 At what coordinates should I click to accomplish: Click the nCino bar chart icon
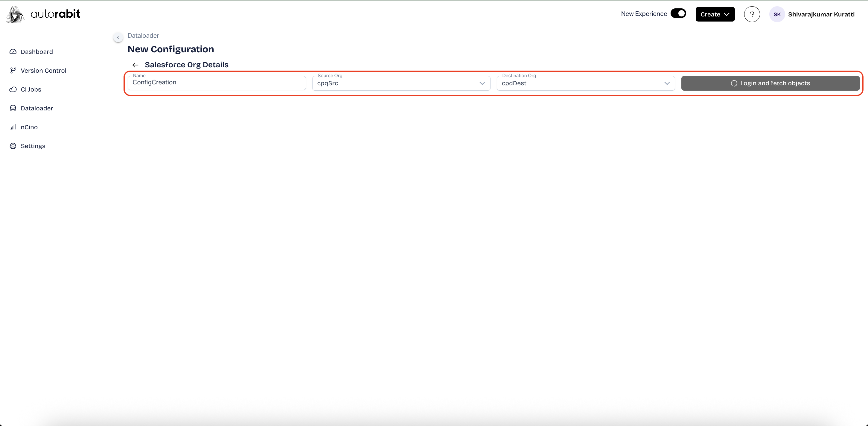(13, 127)
